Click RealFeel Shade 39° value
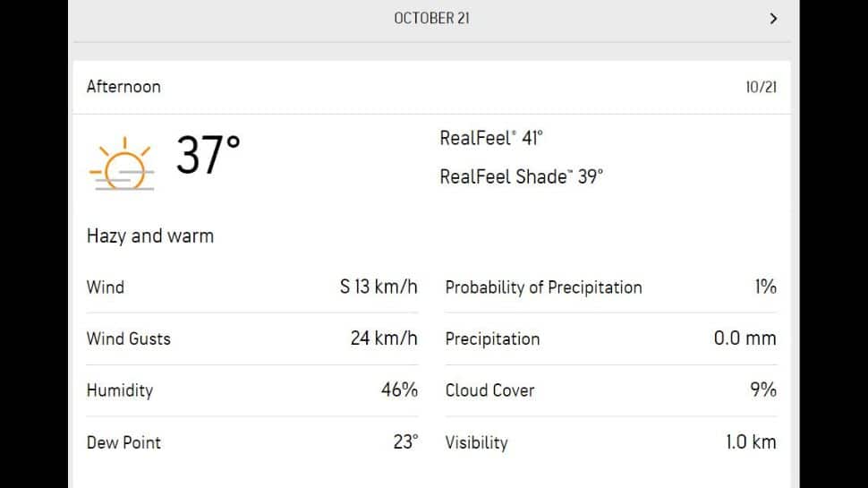Image resolution: width=868 pixels, height=488 pixels. click(521, 176)
